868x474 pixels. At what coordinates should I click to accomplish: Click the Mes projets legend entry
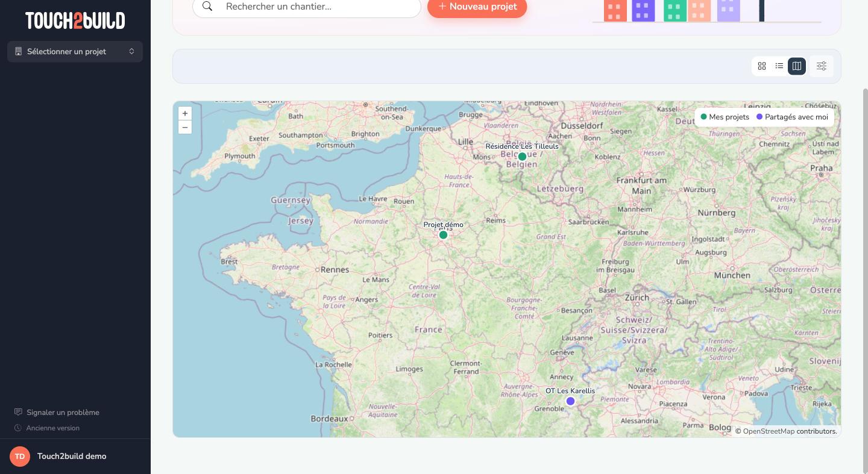tap(725, 117)
